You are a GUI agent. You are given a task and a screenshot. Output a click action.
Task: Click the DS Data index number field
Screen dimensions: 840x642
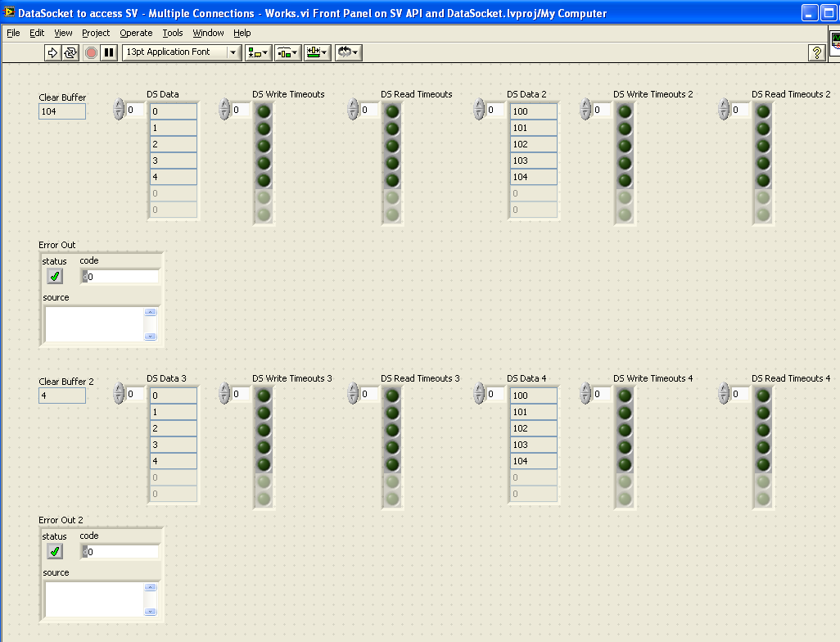pyautogui.click(x=135, y=110)
